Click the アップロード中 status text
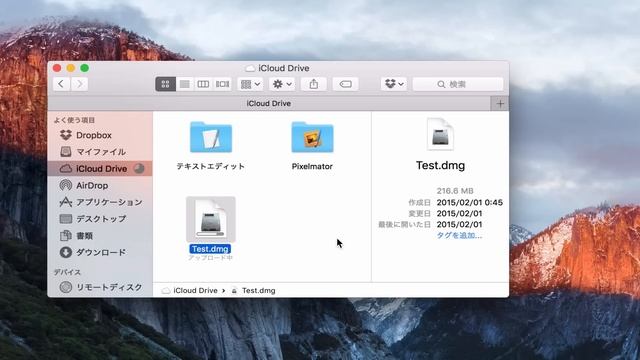This screenshot has width=640, height=360. (x=210, y=258)
